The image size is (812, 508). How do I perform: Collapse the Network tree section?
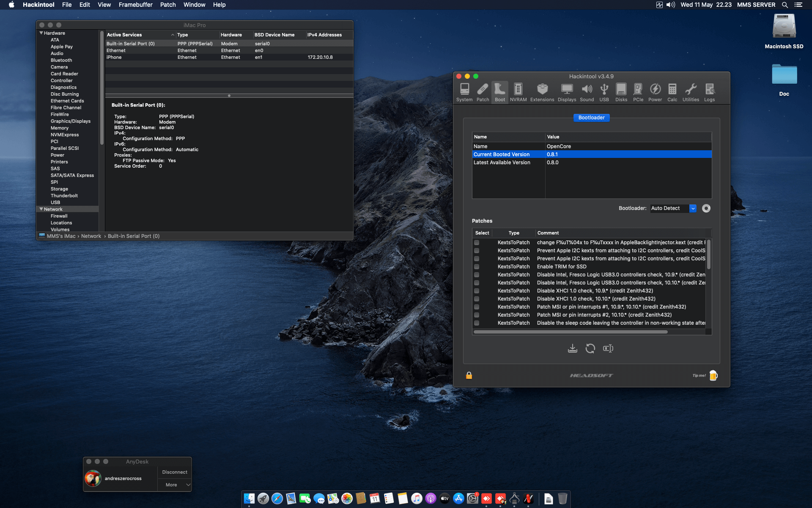[x=41, y=209]
